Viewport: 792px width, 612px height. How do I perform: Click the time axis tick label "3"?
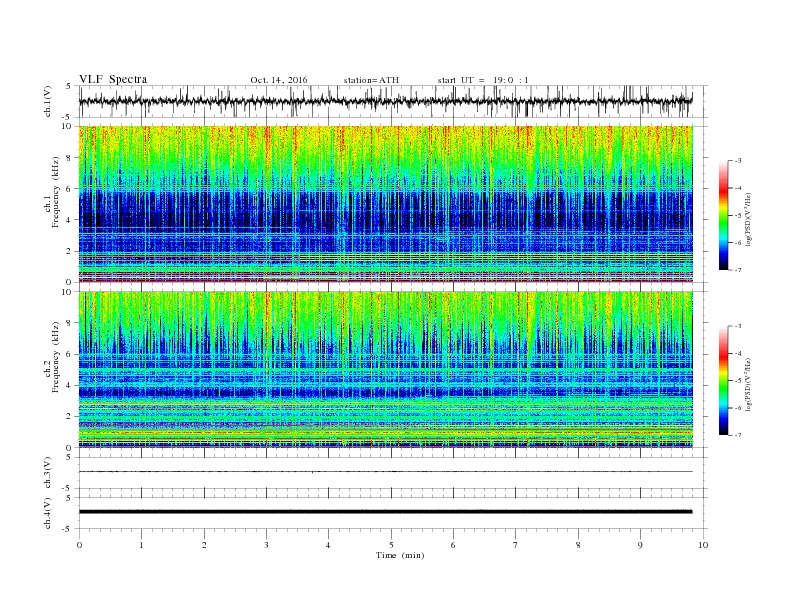click(267, 545)
